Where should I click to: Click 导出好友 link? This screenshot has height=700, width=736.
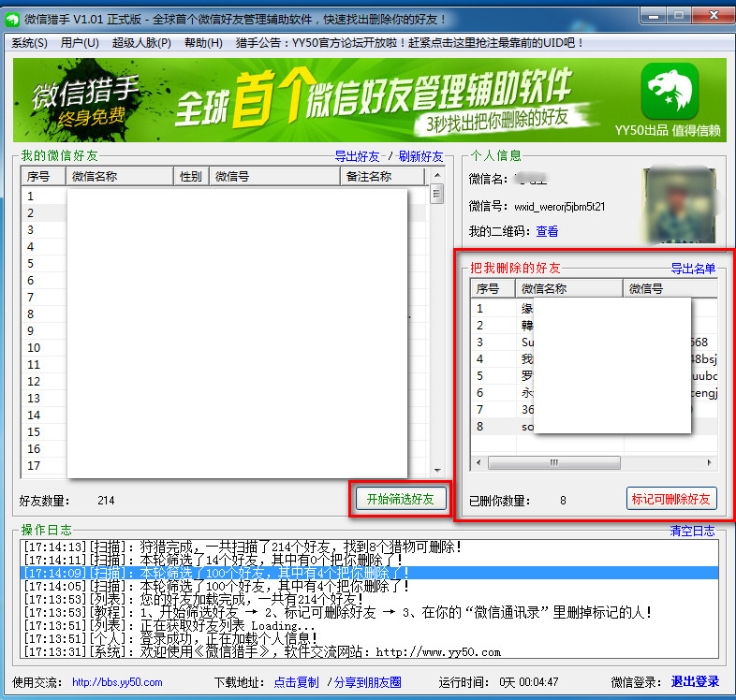(357, 156)
